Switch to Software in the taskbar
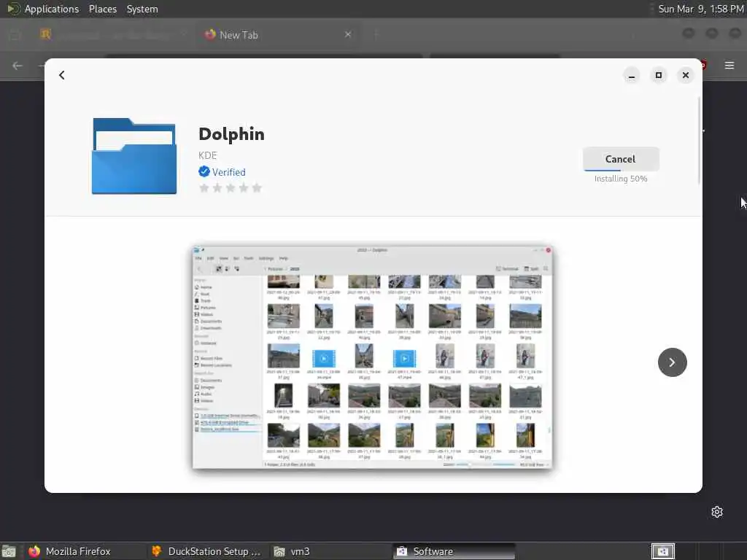Screen dimensions: 747x560 (x=454, y=551)
